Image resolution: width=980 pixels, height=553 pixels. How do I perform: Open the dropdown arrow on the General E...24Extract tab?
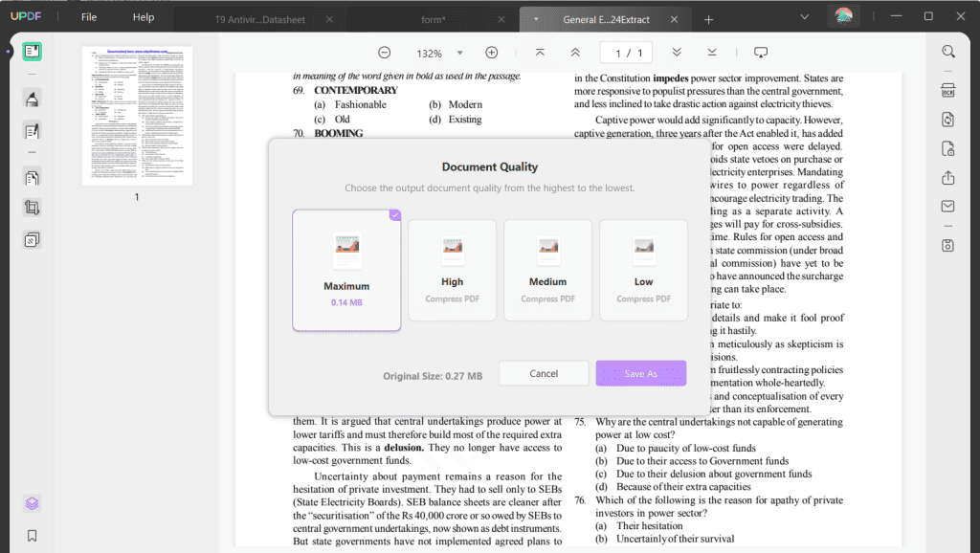point(536,19)
